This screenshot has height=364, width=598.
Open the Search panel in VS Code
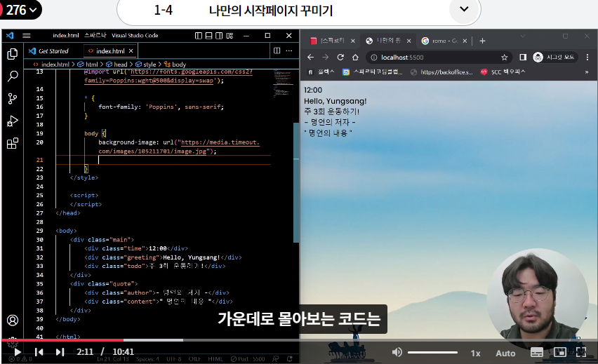coord(13,76)
